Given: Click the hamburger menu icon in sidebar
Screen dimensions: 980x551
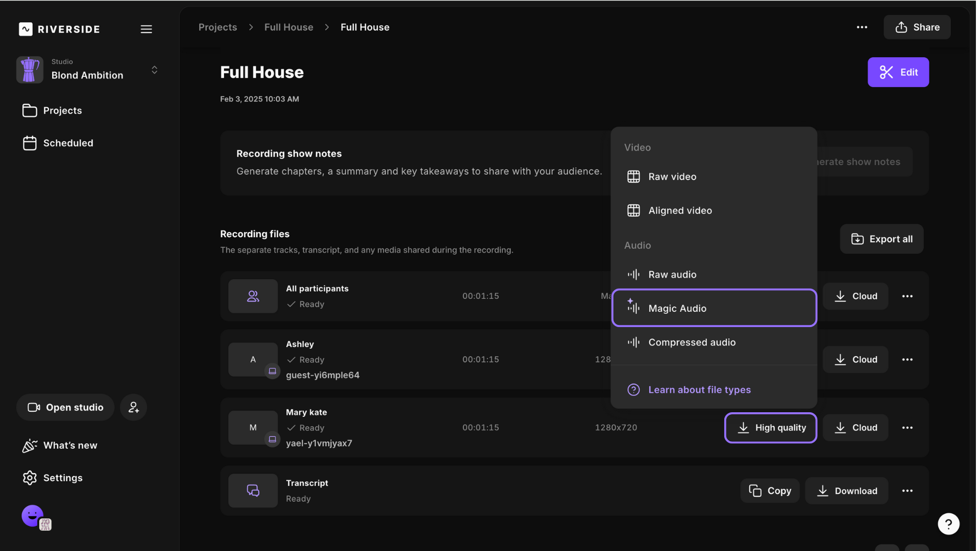Looking at the screenshot, I should (146, 29).
